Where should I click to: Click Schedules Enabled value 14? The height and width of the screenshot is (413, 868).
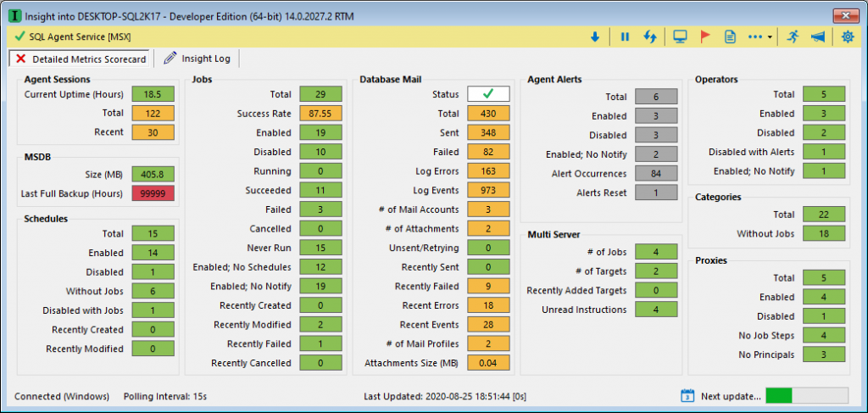153,253
